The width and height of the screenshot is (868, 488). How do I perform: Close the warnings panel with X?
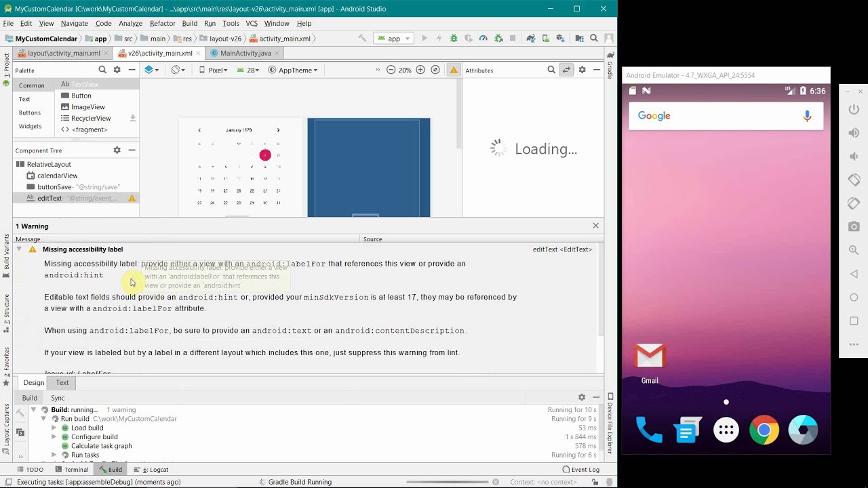(x=595, y=226)
